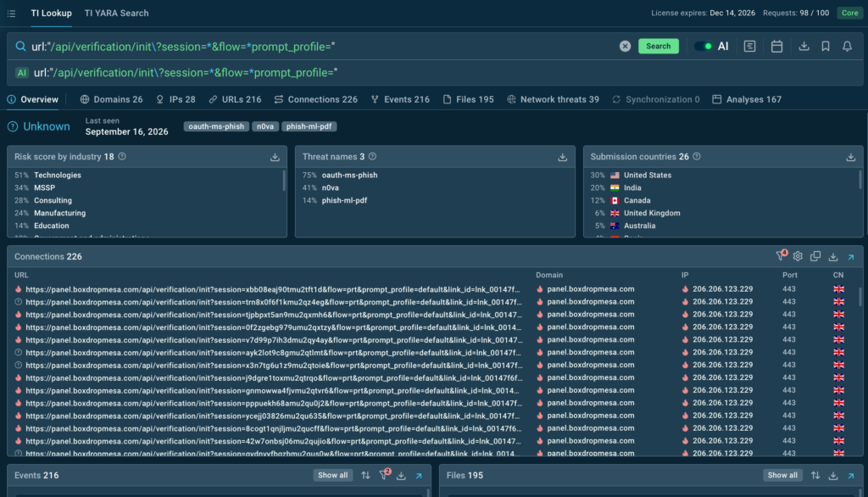Bookmark the current search query
This screenshot has width=868, height=497.
click(826, 47)
